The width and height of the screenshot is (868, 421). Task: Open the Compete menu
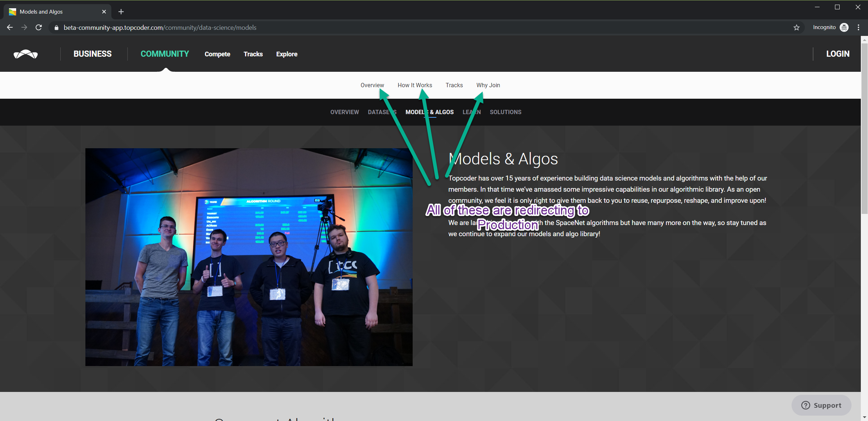point(217,54)
